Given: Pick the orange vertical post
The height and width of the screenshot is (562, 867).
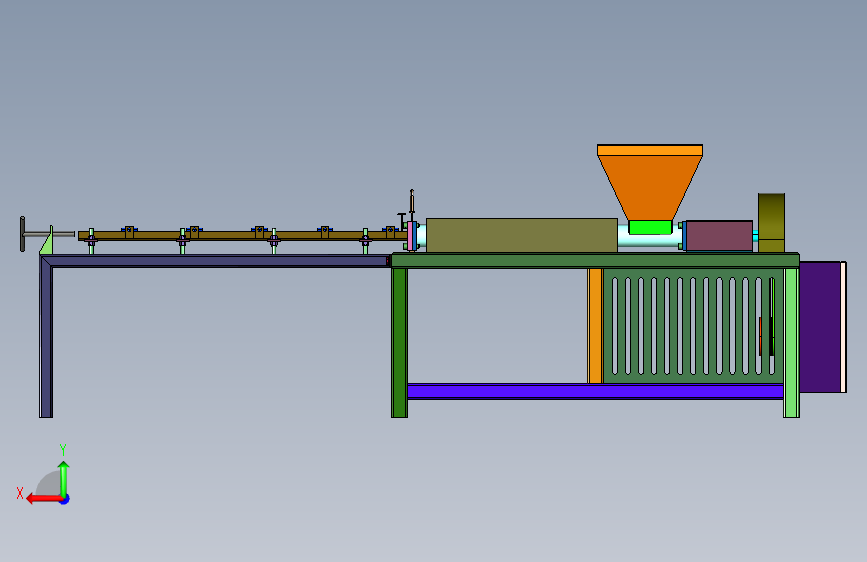Looking at the screenshot, I should (x=595, y=326).
